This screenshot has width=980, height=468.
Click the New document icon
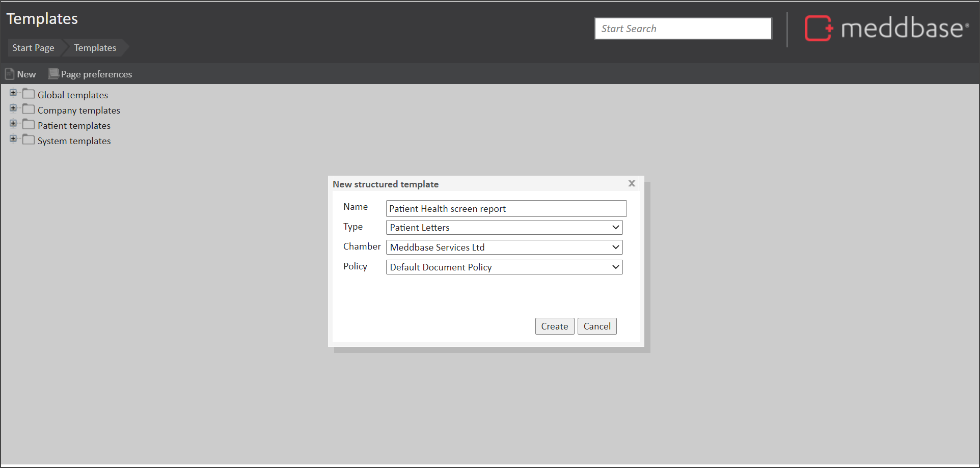10,74
